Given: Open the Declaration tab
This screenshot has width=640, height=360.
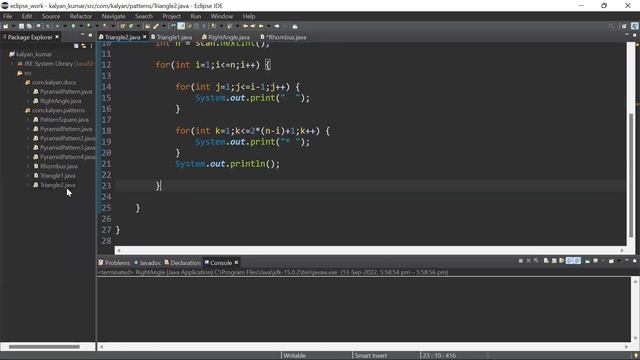Looking at the screenshot, I should tap(182, 263).
